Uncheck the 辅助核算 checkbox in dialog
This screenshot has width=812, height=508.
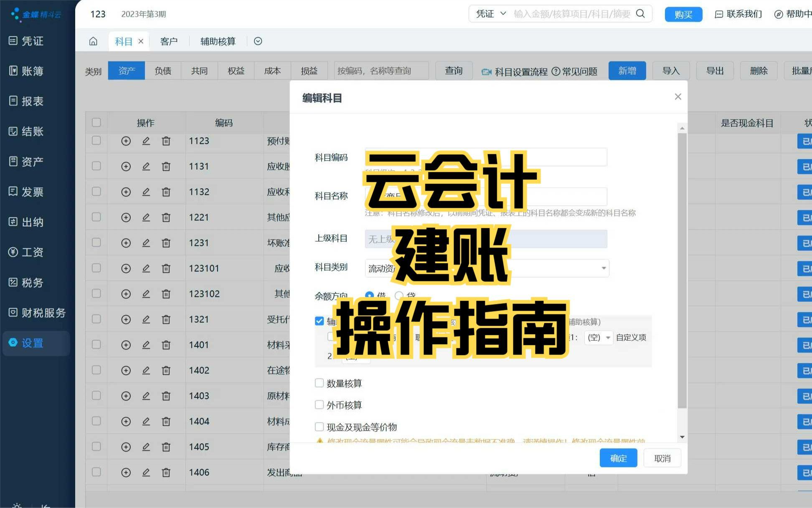point(319,321)
